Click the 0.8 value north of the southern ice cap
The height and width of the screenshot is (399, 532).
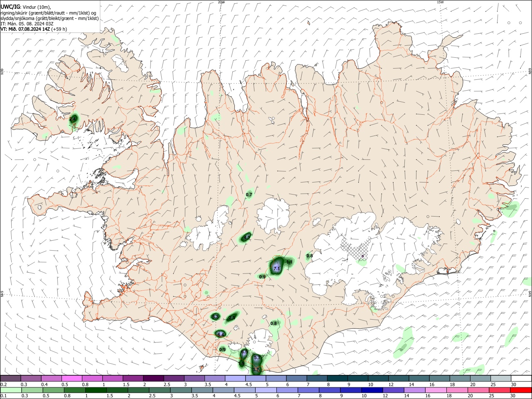273,323
